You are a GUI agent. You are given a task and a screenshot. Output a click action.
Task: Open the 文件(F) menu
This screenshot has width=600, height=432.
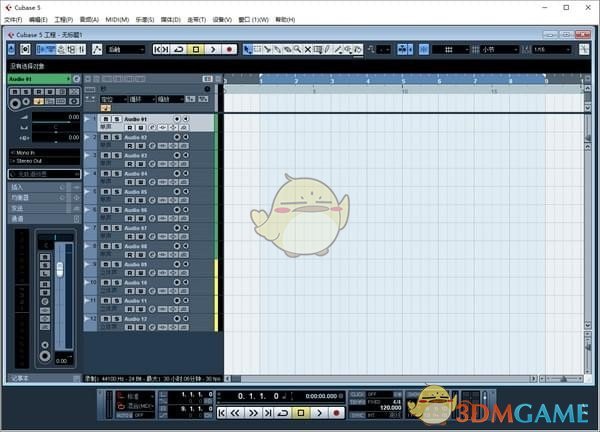(13, 19)
